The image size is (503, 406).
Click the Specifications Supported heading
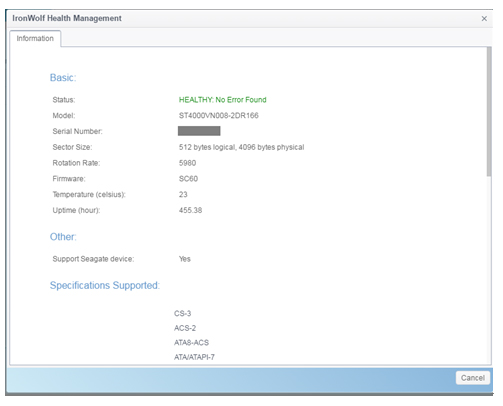click(105, 285)
